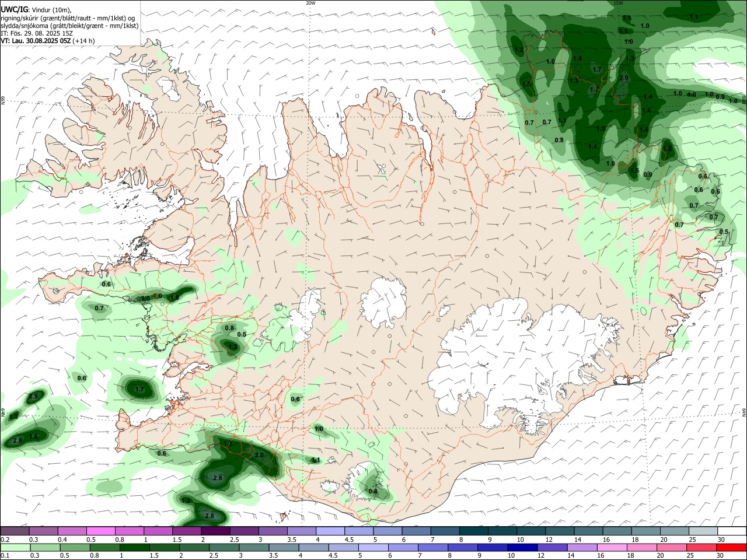Click the 'slydda/snjókoma' description line in the header
Screen dimensions: 747x560
[69, 26]
